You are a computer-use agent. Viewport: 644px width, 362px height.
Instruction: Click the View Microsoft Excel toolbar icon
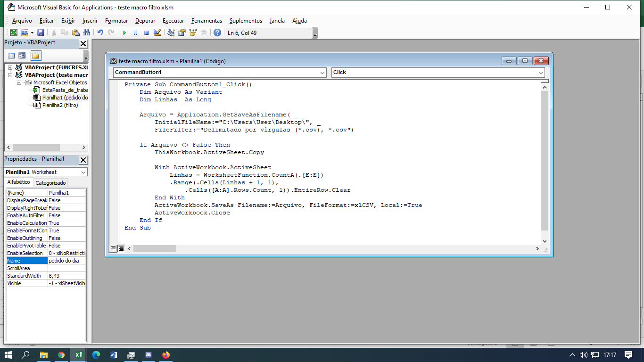pos(14,33)
